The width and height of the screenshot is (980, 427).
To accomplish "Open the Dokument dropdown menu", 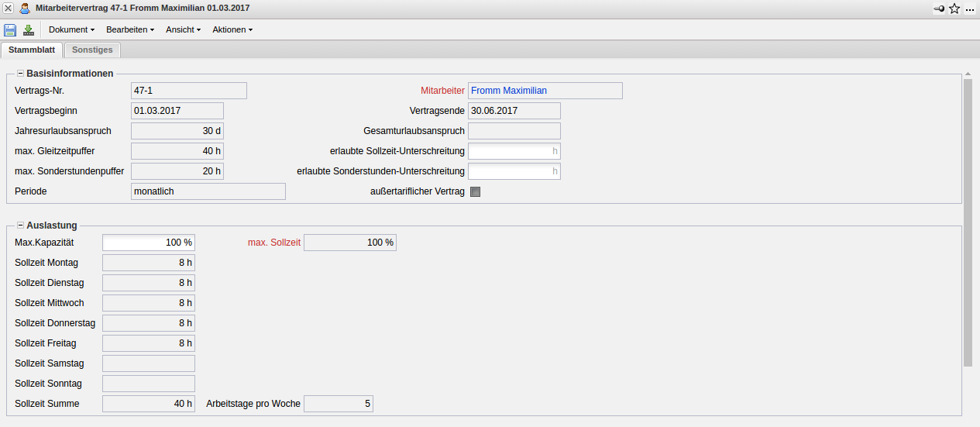I will pos(71,30).
